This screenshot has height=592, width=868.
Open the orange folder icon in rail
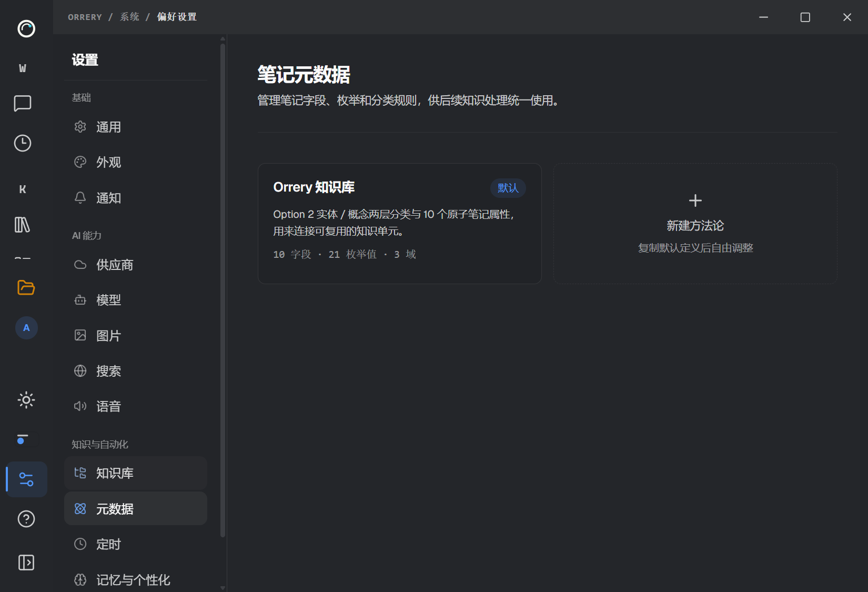[26, 287]
